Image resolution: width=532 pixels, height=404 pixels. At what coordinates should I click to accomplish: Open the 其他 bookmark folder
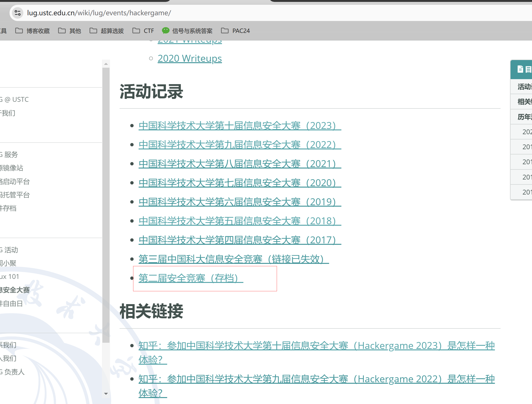click(70, 31)
